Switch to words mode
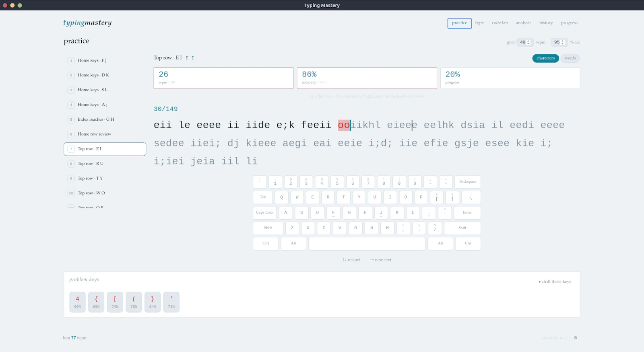 point(570,58)
